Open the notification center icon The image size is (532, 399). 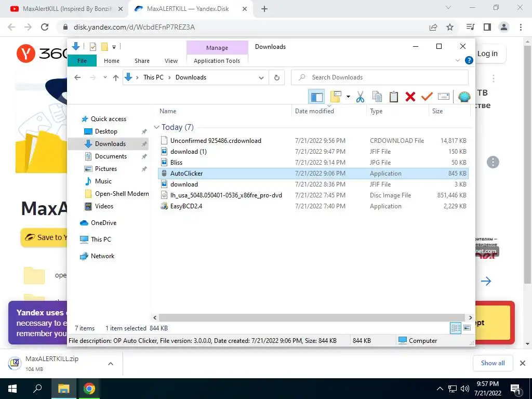(x=516, y=389)
